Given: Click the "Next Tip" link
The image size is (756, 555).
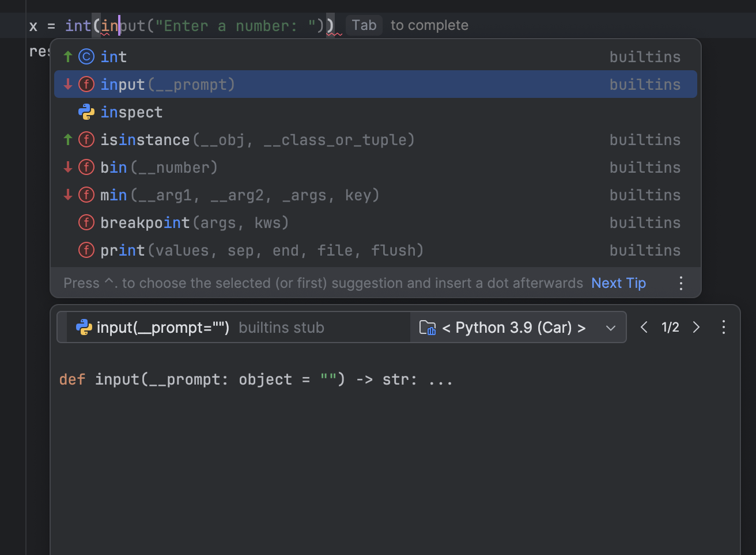Looking at the screenshot, I should click(x=618, y=283).
